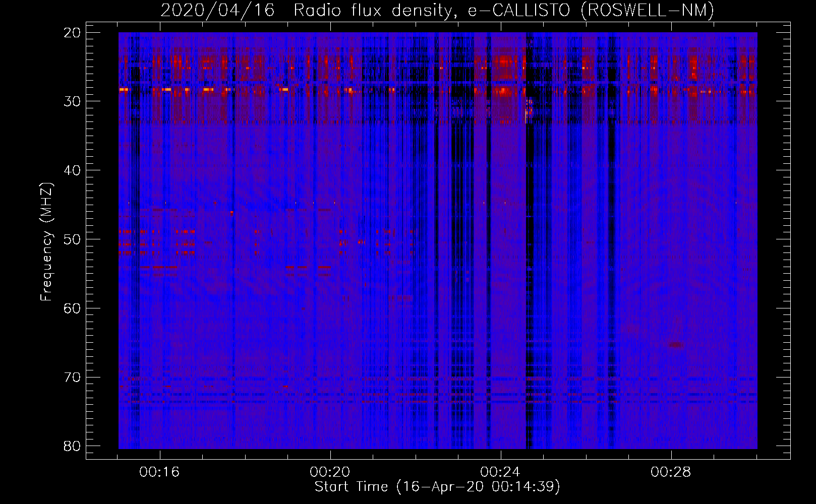Screen dimensions: 816x504
Task: Click the 00:24 time tick label
Action: [x=501, y=472]
